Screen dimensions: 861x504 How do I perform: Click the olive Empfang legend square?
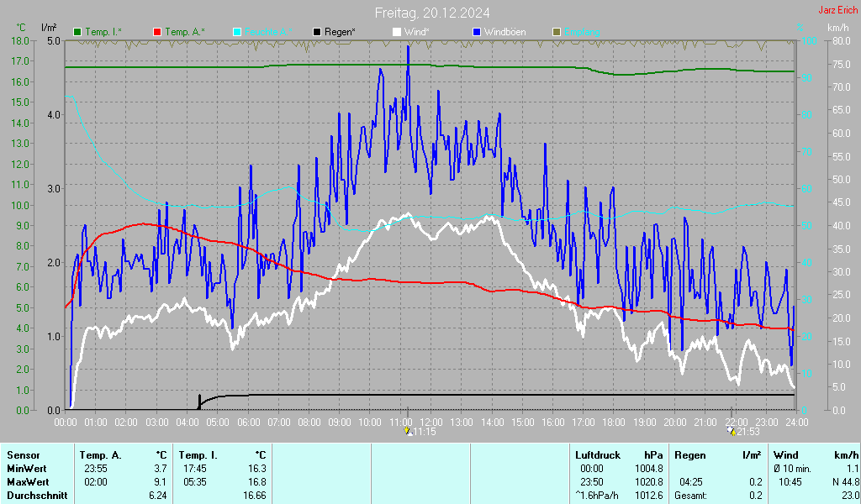[x=556, y=32]
